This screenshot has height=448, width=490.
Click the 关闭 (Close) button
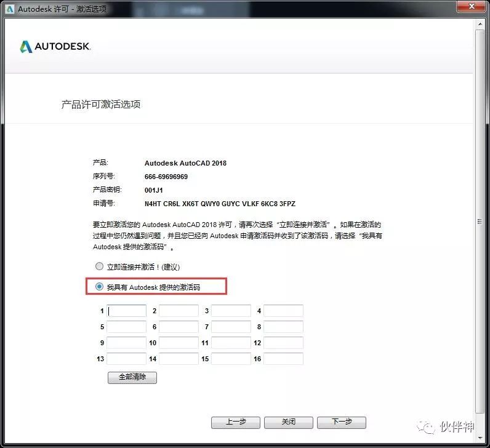point(289,422)
